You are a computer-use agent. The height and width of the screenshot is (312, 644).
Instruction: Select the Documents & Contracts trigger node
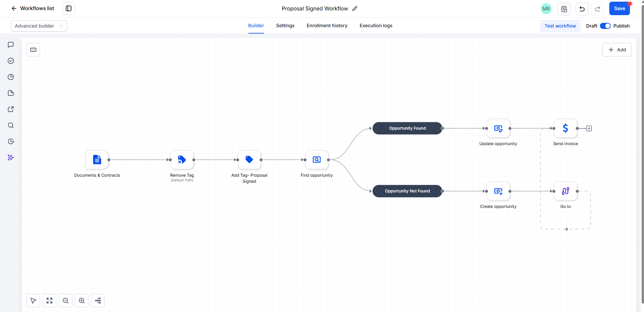pyautogui.click(x=97, y=160)
